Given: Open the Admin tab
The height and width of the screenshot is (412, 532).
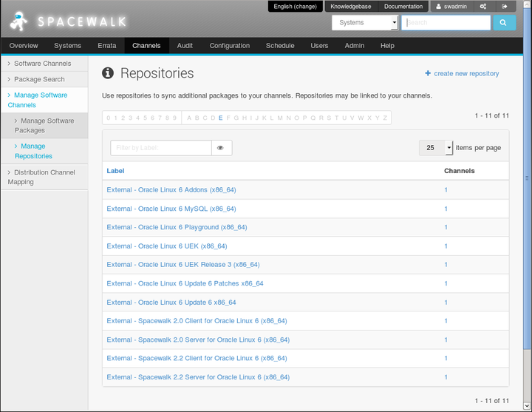Looking at the screenshot, I should coord(355,46).
